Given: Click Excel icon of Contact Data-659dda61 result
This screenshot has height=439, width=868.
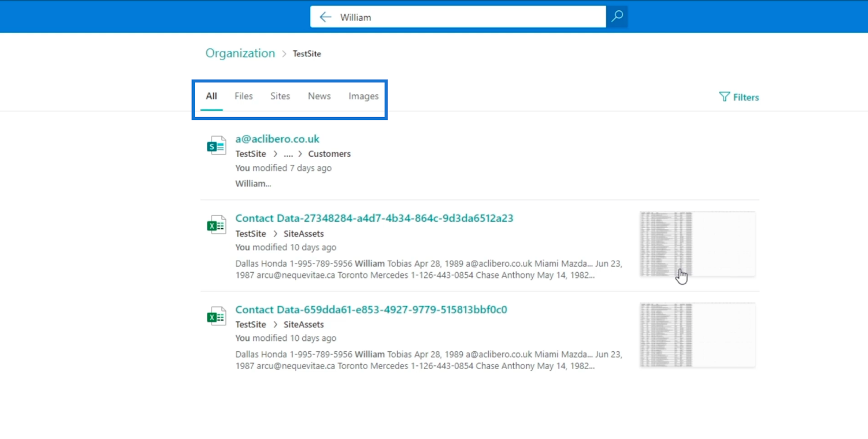Looking at the screenshot, I should (216, 316).
